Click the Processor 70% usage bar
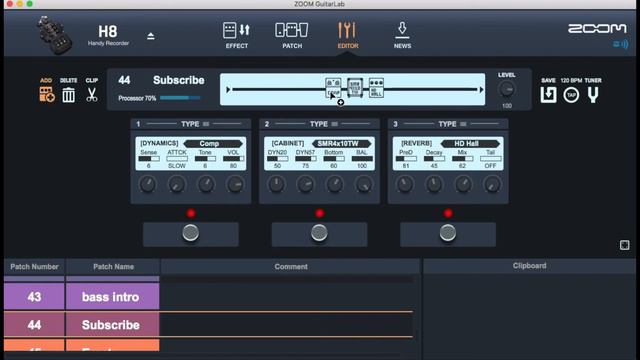The image size is (640, 360). click(180, 98)
